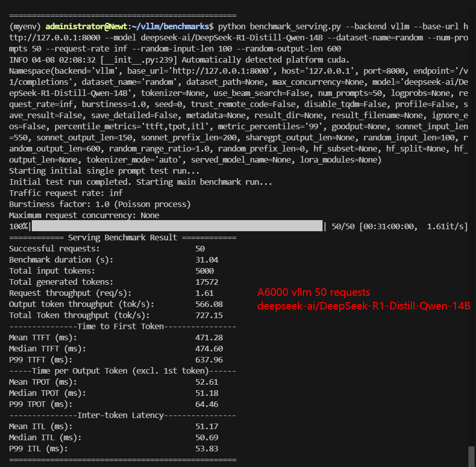476x467 pixels.
Task: Click the 'Inter-token Latency' section header
Action: tap(121, 416)
